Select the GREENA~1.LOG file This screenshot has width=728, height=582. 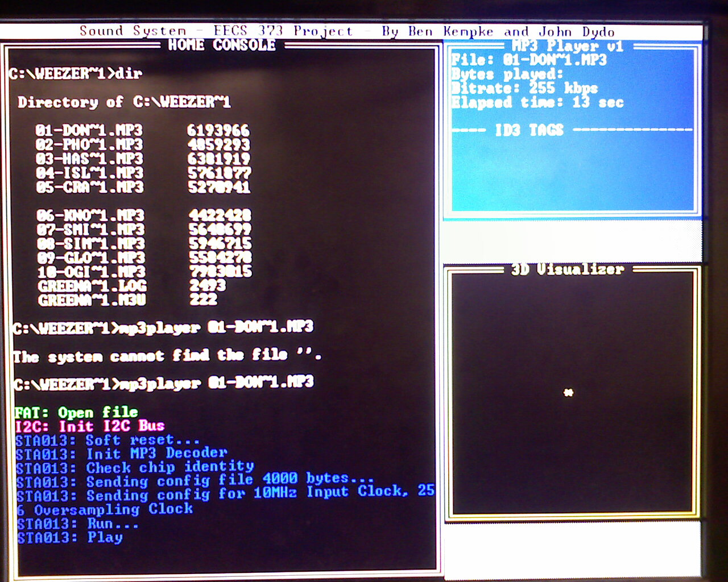(x=92, y=286)
